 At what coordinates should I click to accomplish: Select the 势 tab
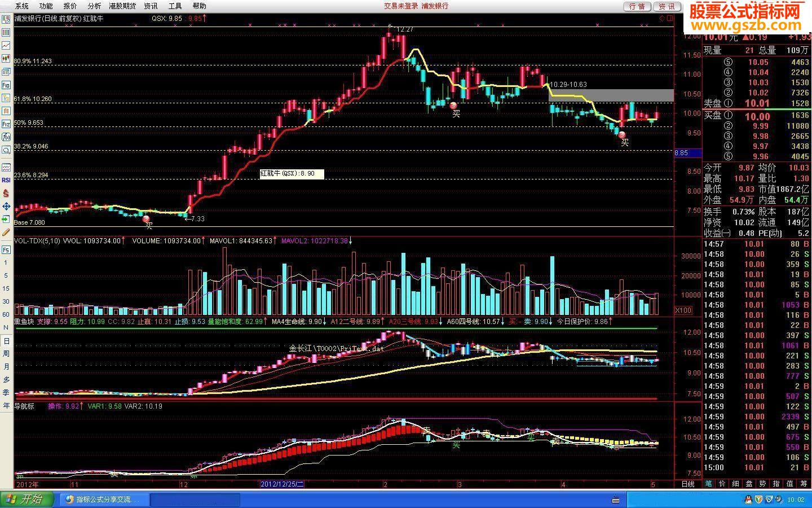pos(763,484)
